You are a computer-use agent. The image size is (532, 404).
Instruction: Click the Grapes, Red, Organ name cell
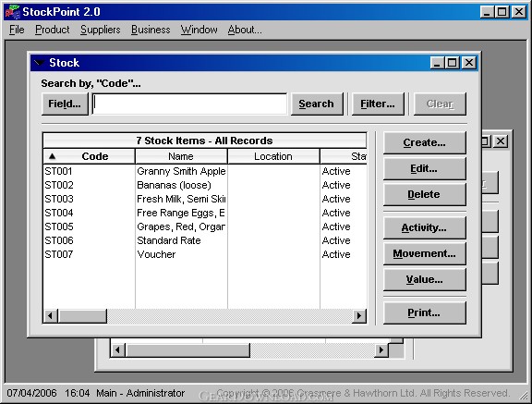[181, 226]
